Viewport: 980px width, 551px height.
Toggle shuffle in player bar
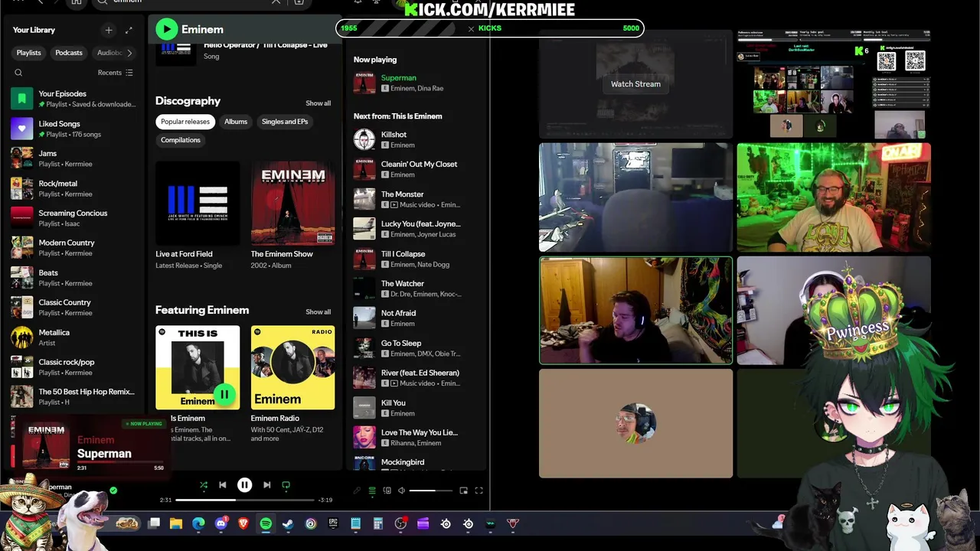click(x=204, y=485)
